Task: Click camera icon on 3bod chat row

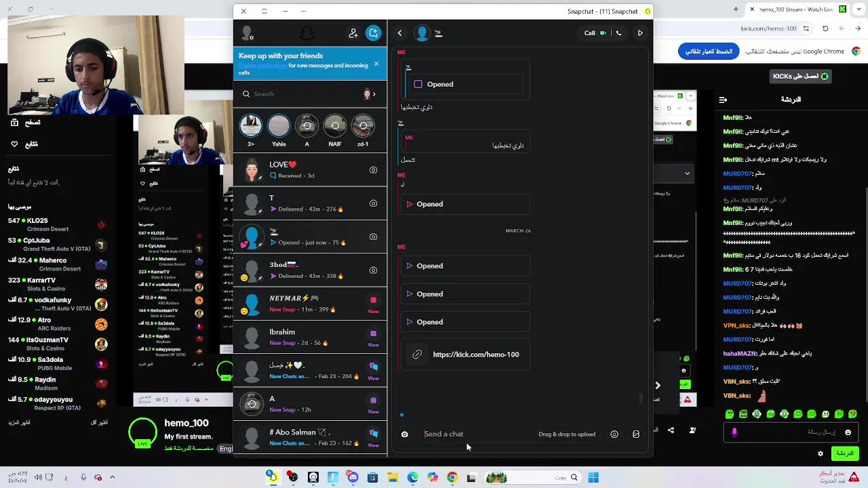Action: tap(373, 270)
